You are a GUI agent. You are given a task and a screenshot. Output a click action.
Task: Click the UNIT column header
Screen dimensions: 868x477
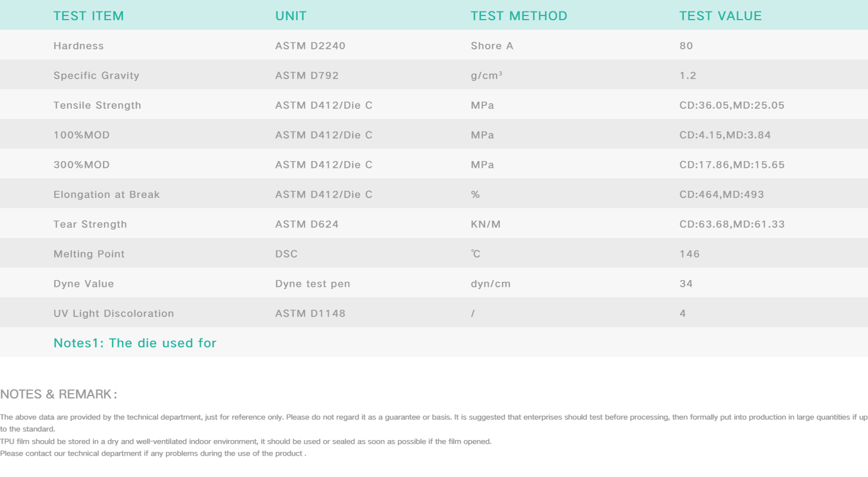291,16
